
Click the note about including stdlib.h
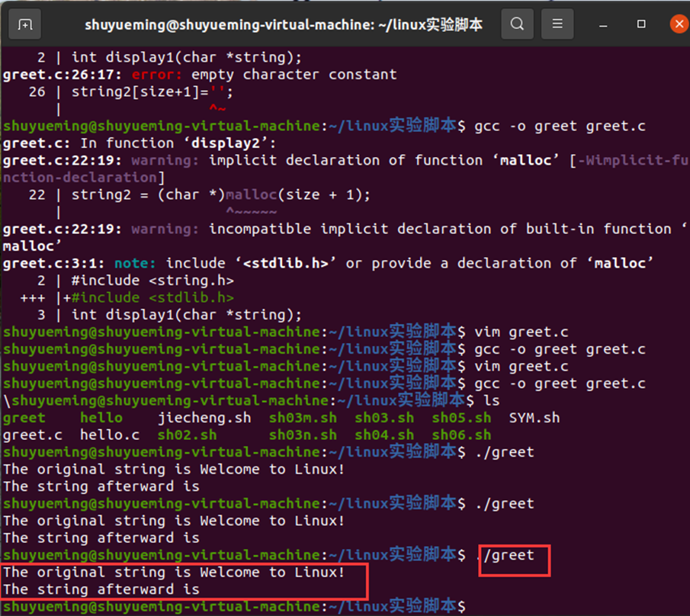(x=328, y=264)
